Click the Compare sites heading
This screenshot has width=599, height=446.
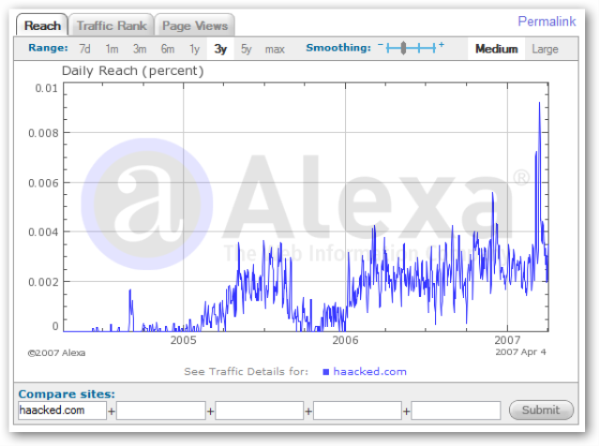[66, 394]
